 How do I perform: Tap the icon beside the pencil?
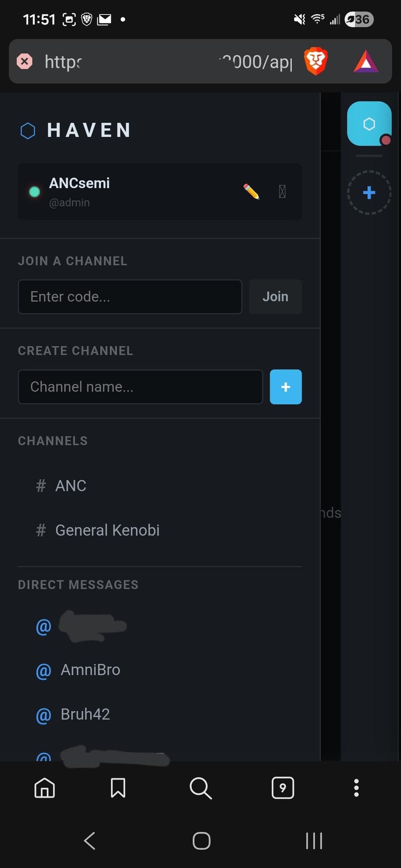(x=282, y=192)
